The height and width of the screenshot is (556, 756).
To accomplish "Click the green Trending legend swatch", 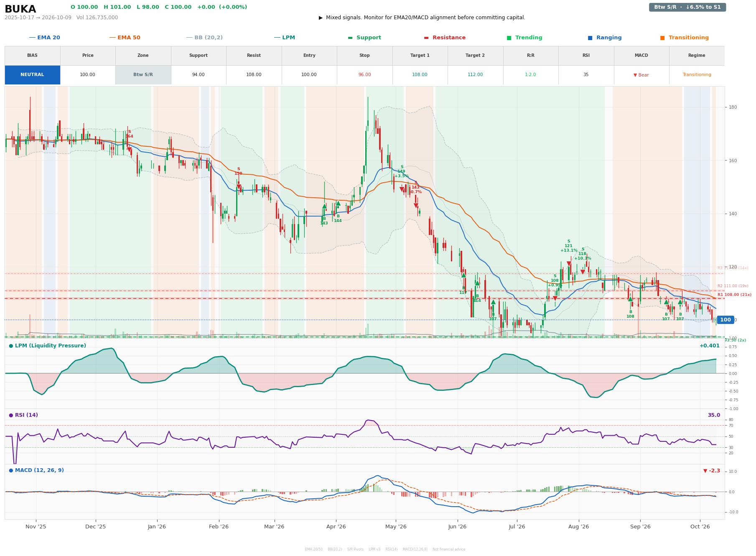I will (x=509, y=38).
